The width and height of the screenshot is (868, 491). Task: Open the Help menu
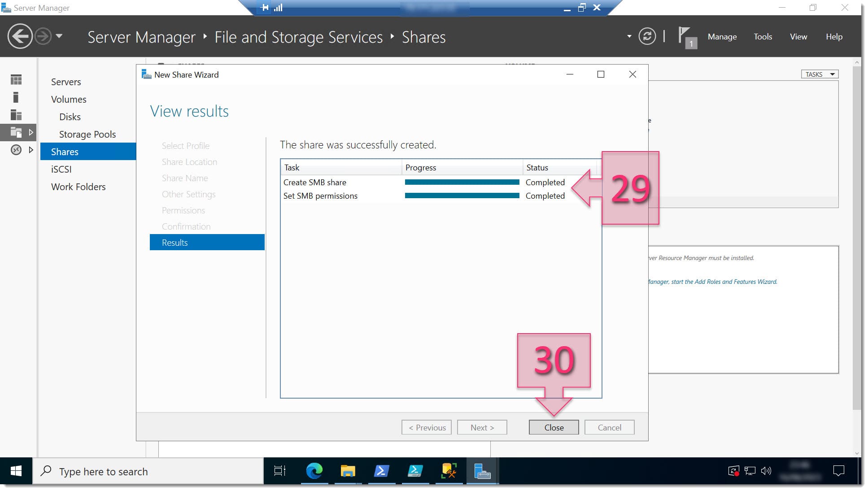tap(834, 37)
